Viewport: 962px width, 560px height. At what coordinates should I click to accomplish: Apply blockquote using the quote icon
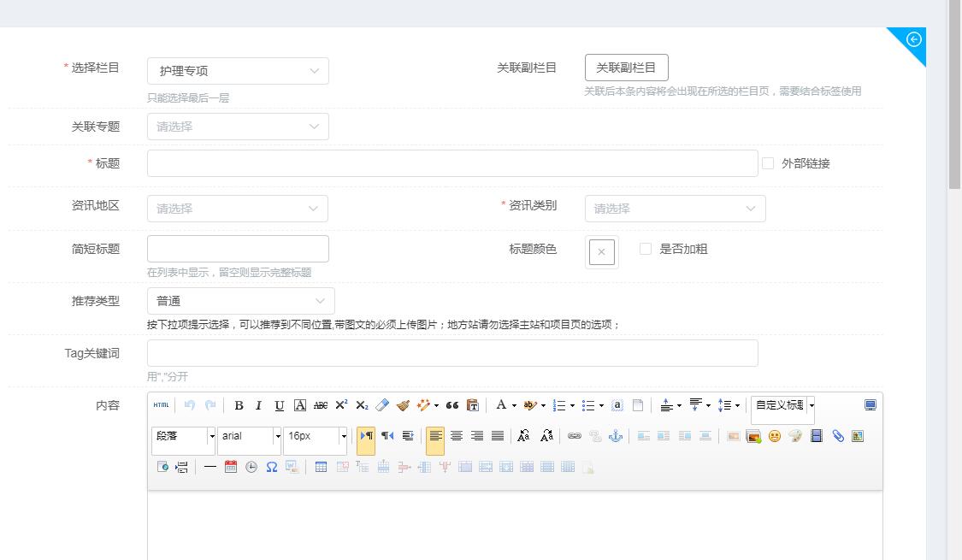452,405
